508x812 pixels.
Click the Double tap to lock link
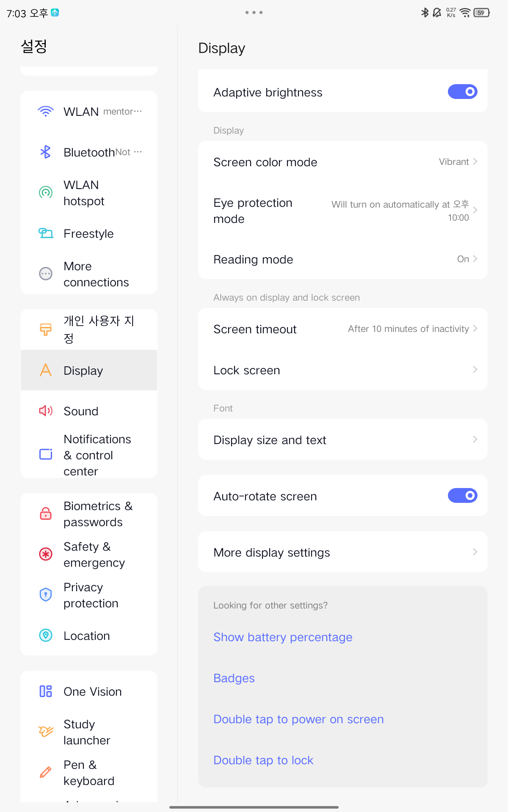[263, 760]
